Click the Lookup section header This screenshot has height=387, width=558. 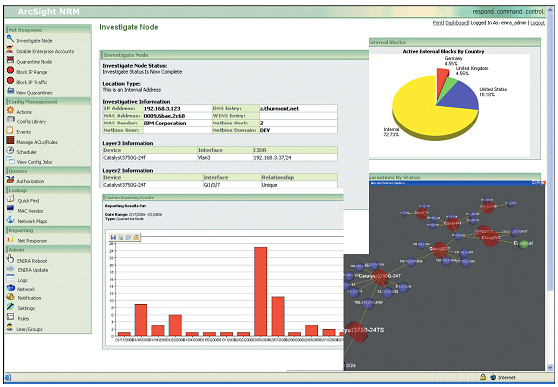48,190
